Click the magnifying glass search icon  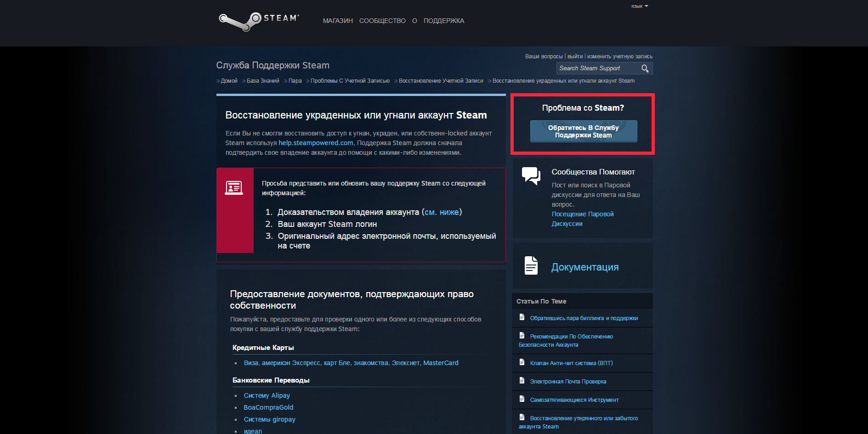tap(645, 68)
